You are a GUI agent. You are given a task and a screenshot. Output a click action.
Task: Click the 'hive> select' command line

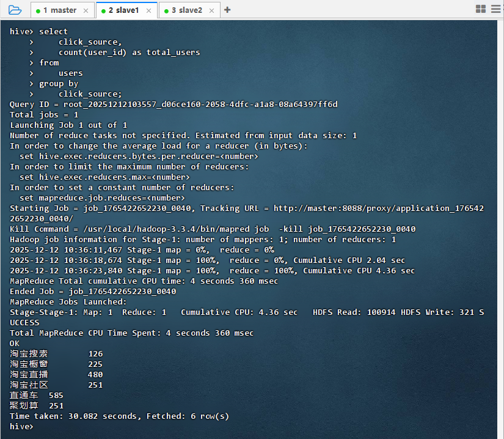38,32
